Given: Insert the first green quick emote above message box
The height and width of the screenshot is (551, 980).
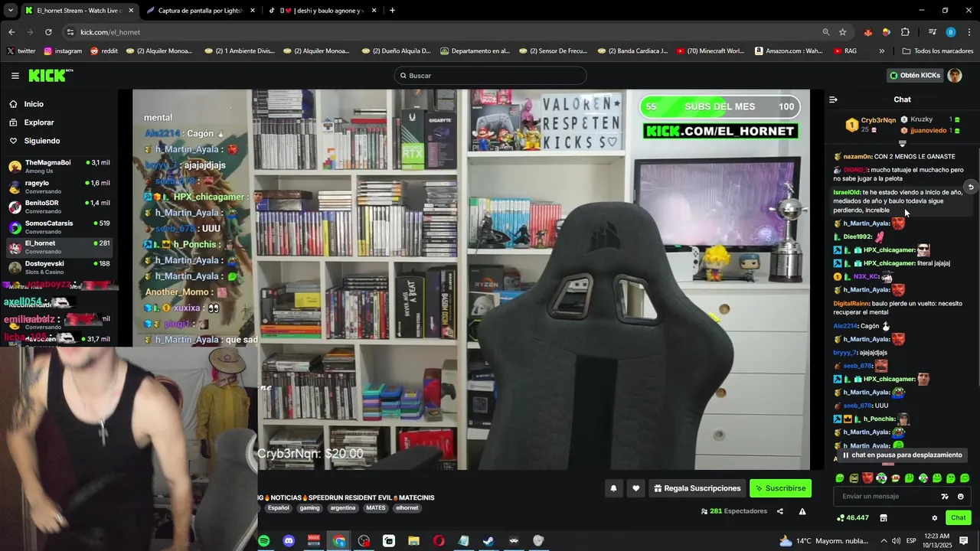Looking at the screenshot, I should click(840, 478).
